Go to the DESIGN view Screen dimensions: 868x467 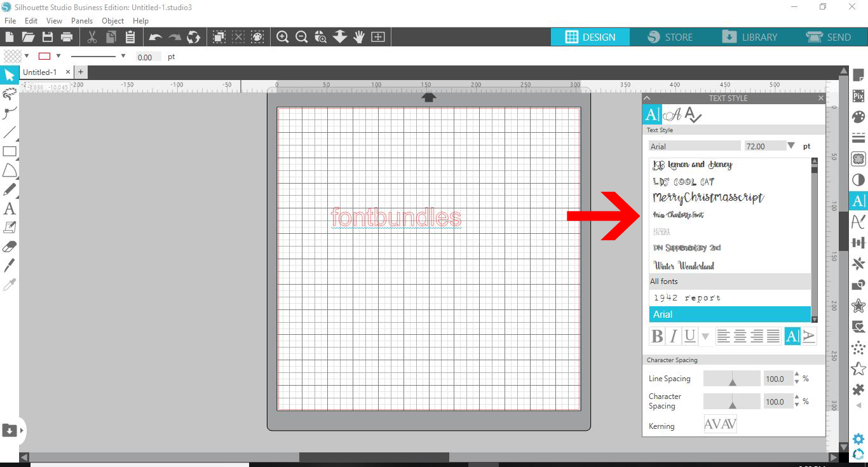click(590, 37)
